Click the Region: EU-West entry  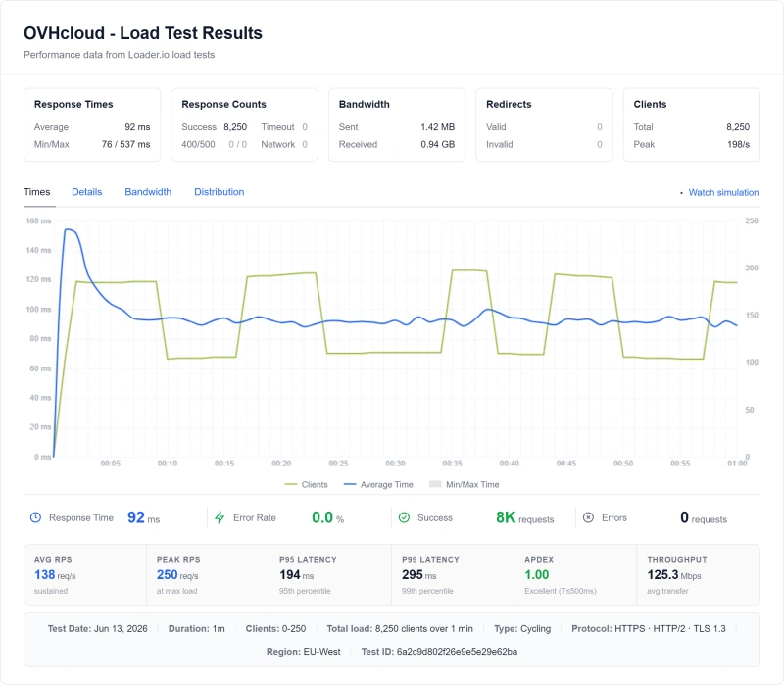click(x=304, y=652)
